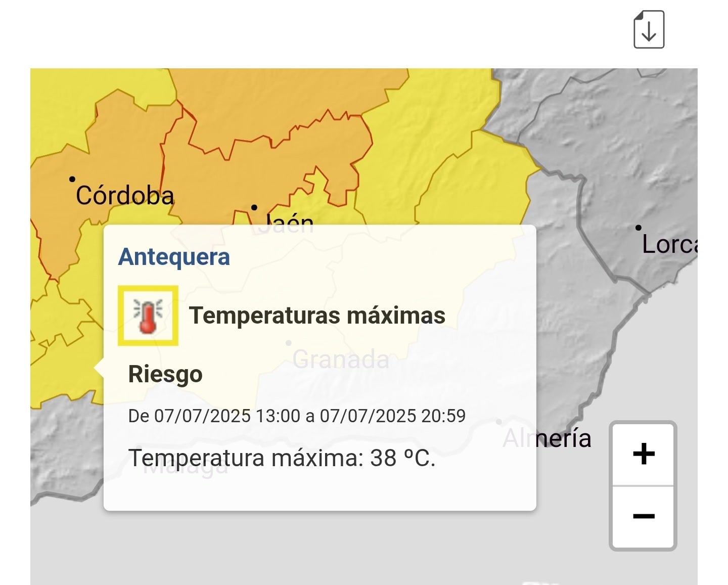
Task: Open the Antequera zone title link
Action: pyautogui.click(x=174, y=257)
